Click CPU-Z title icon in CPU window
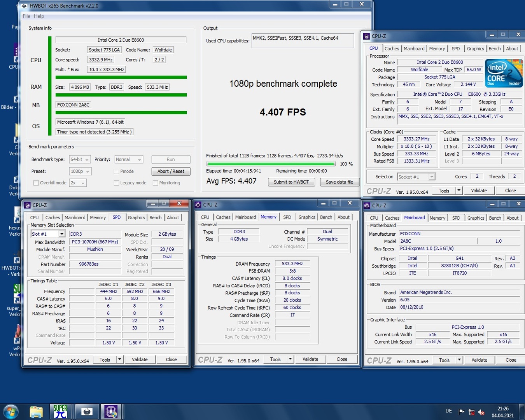The image size is (525, 420). click(366, 36)
